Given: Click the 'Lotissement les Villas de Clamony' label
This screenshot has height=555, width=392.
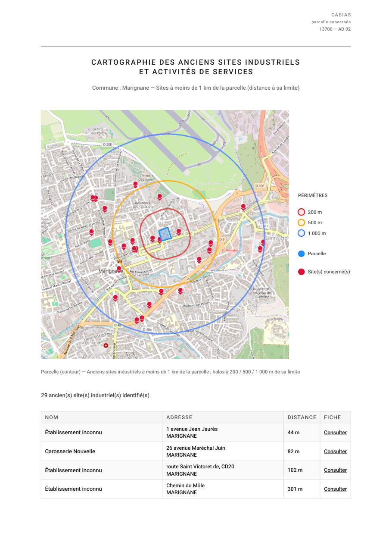Looking at the screenshot, I should coord(262,292).
